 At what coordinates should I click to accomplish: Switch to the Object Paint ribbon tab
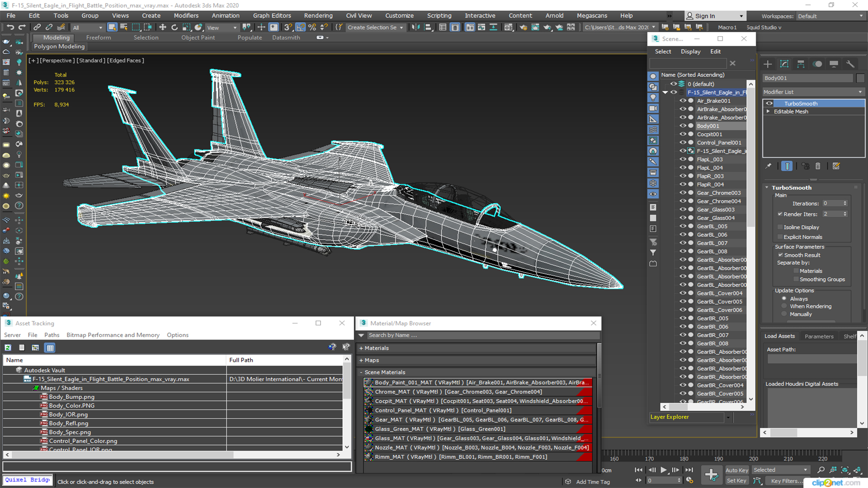(198, 38)
